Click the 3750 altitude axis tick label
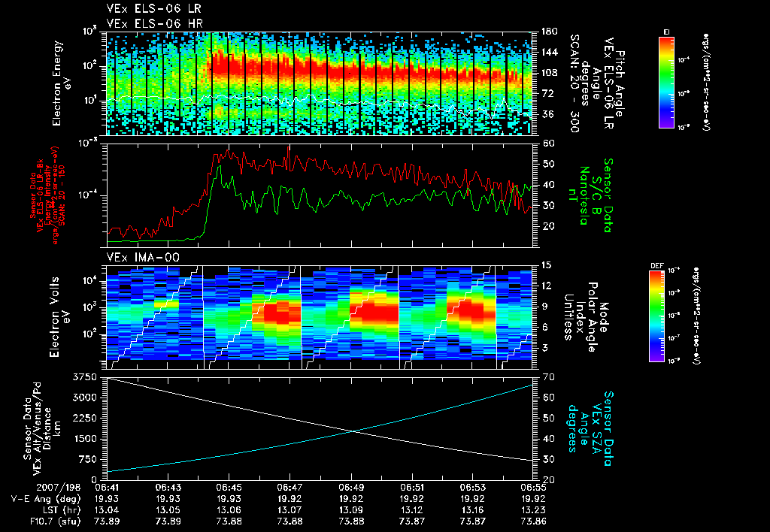Viewport: 770px width, 532px height. pos(85,377)
